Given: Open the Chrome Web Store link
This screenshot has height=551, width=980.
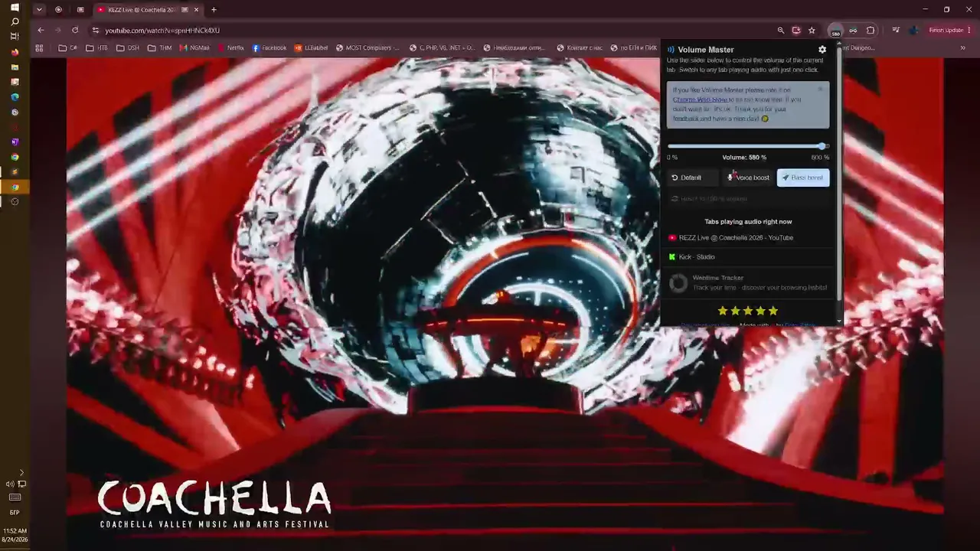Looking at the screenshot, I should point(700,99).
